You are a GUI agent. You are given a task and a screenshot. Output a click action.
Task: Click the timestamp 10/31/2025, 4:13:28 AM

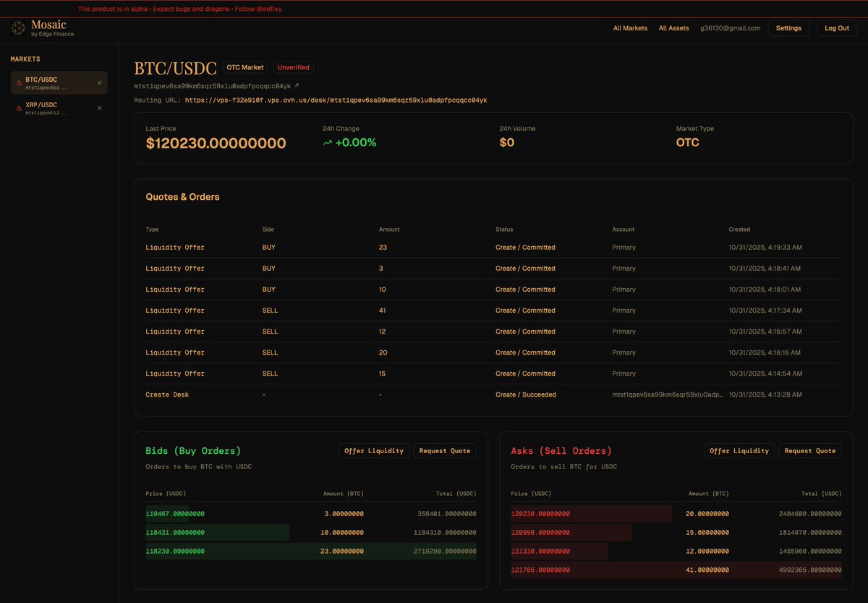[x=765, y=395]
